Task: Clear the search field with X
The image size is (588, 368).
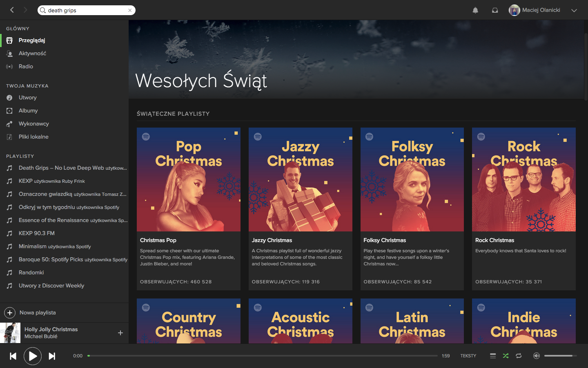Action: (x=130, y=10)
